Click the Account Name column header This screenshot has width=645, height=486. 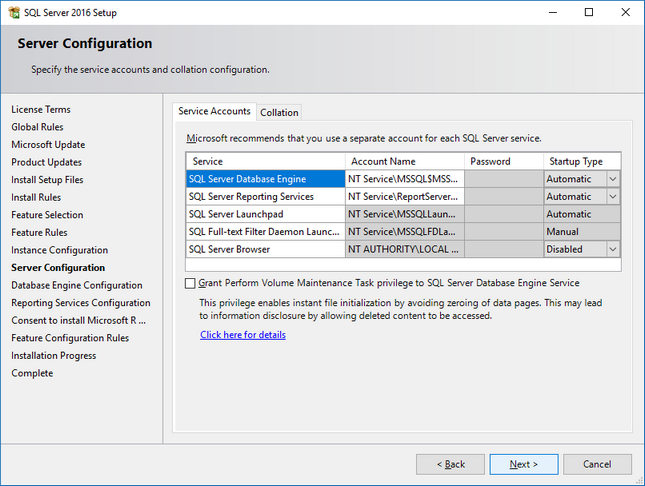pyautogui.click(x=405, y=161)
